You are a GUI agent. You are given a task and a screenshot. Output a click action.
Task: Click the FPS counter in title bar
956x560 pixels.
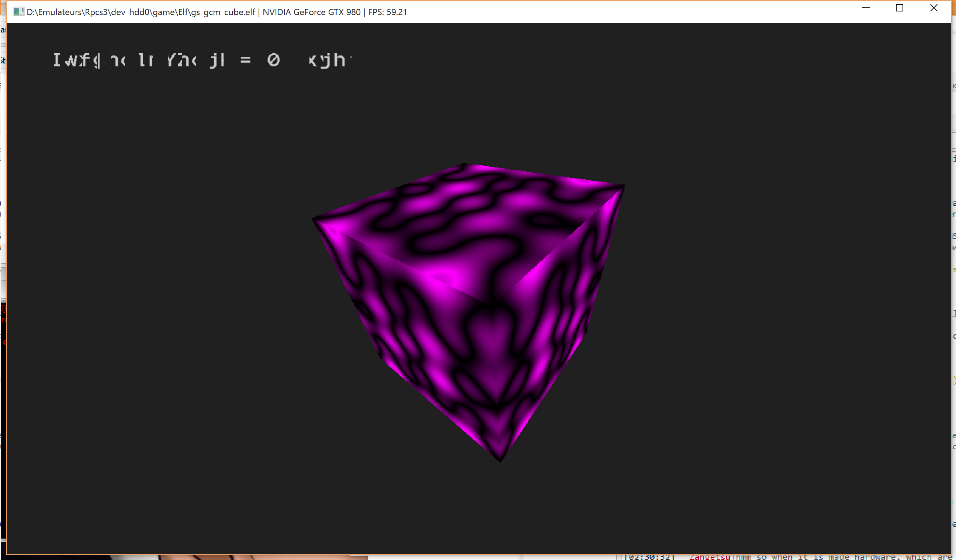tap(387, 12)
